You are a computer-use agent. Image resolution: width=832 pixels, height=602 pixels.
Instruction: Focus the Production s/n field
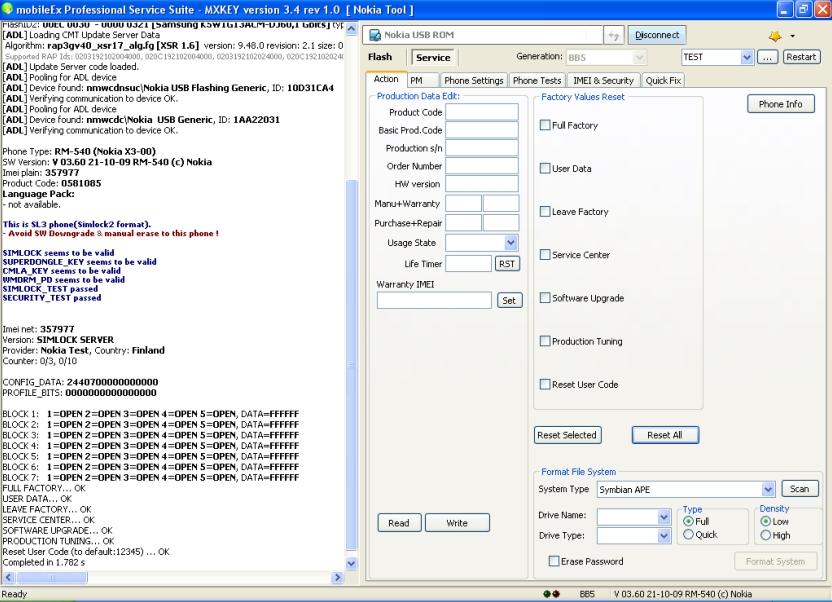481,148
